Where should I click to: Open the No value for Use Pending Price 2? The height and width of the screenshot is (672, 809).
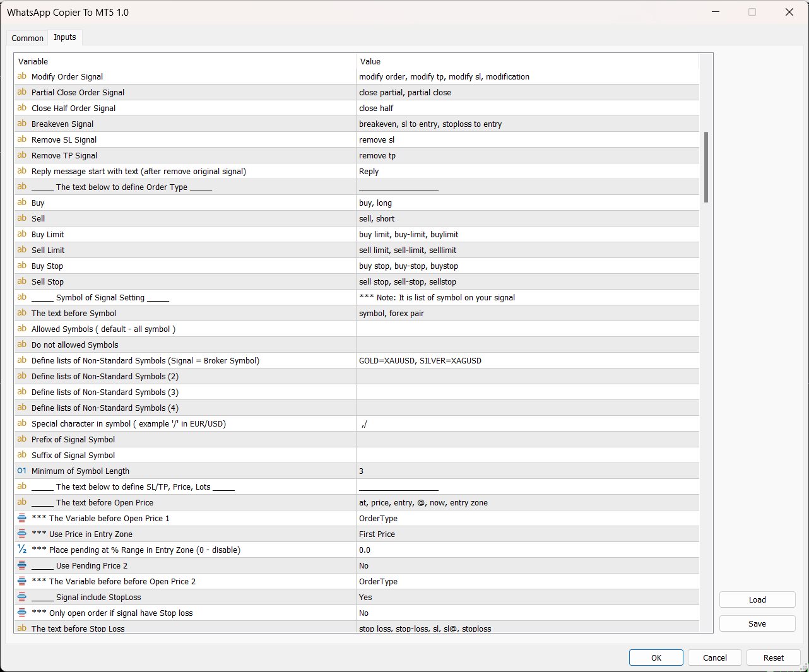click(x=528, y=565)
